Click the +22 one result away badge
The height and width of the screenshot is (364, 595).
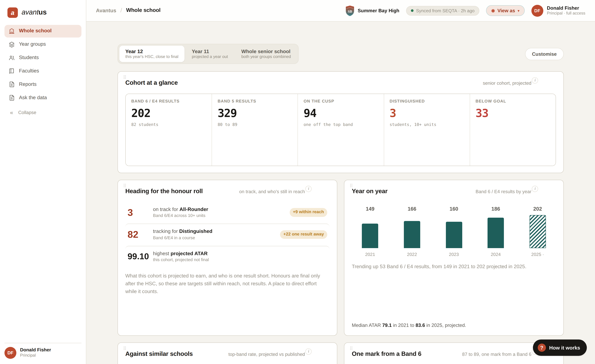click(x=303, y=234)
